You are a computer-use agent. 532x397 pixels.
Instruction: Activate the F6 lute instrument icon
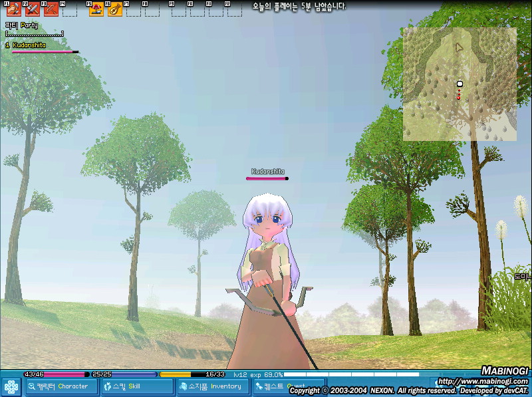coord(115,9)
